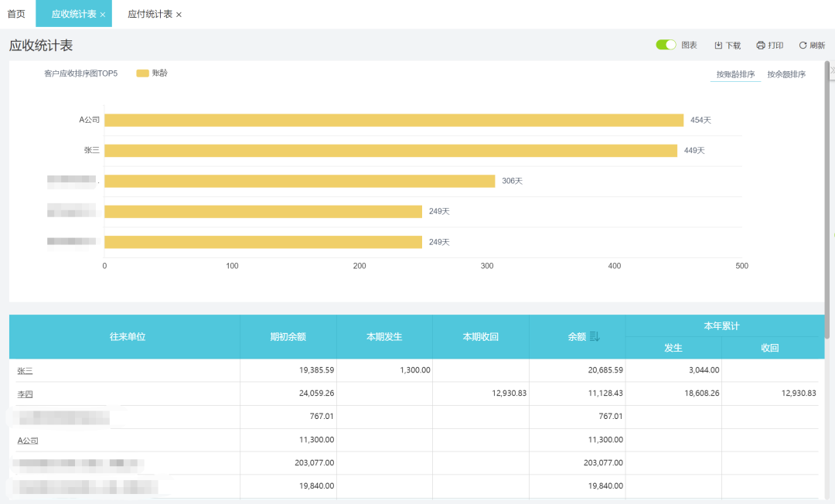Click the print icon

click(761, 46)
